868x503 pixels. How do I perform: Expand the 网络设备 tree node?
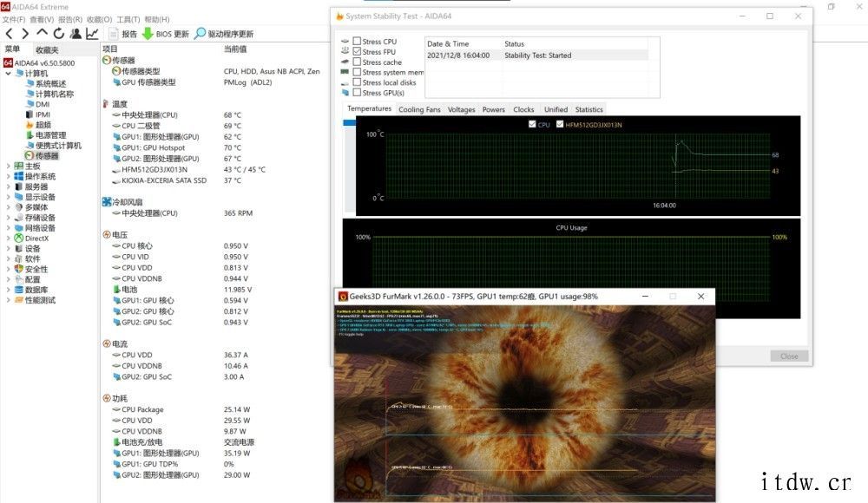pyautogui.click(x=8, y=228)
